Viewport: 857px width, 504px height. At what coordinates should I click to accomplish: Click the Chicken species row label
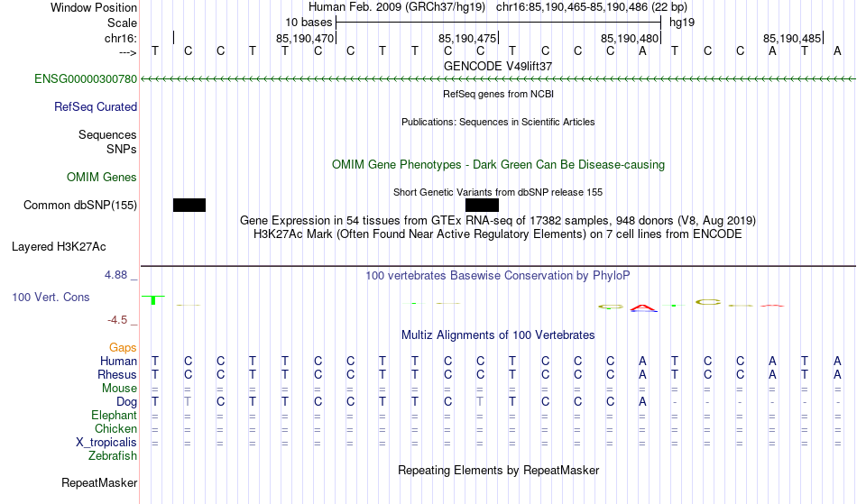115,429
